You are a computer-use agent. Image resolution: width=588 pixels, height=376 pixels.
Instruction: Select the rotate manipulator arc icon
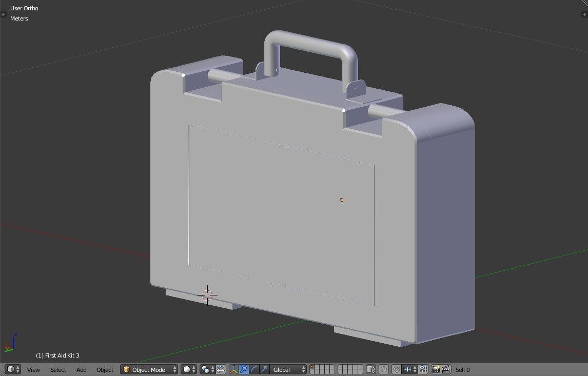(x=254, y=370)
